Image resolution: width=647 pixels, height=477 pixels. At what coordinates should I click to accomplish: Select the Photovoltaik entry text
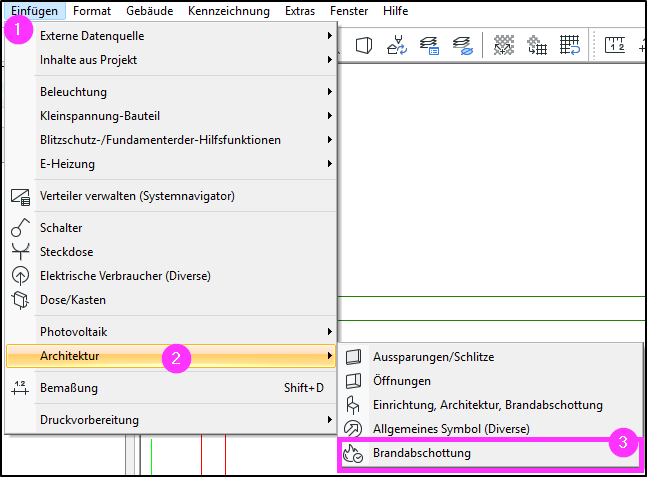coord(73,332)
